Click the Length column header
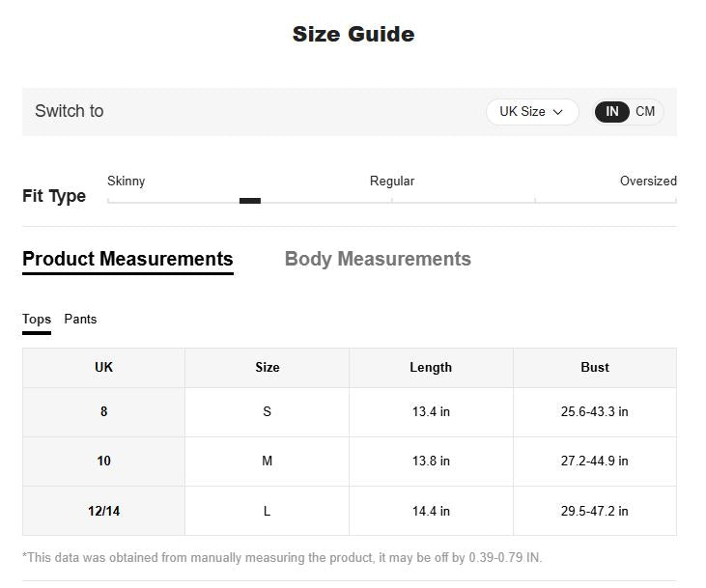This screenshot has width=706, height=588. [x=431, y=368]
